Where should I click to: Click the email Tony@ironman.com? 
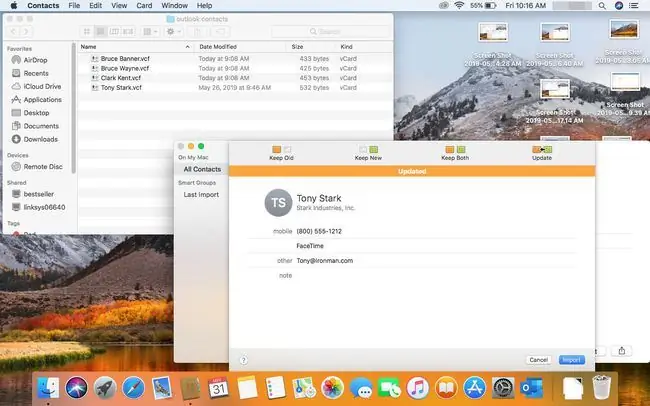[x=325, y=261]
